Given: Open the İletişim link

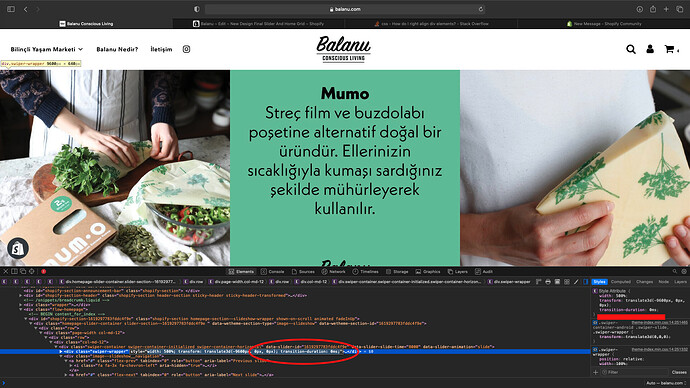Looking at the screenshot, I should tap(161, 49).
